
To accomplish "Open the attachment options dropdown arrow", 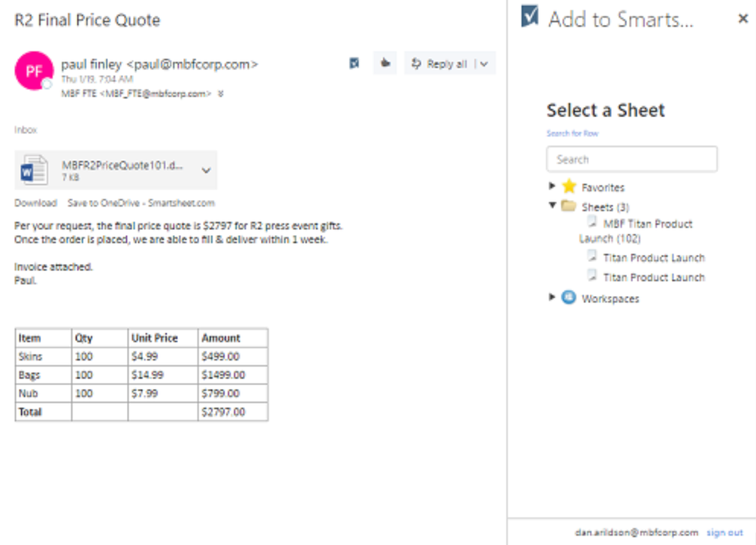I will [206, 170].
